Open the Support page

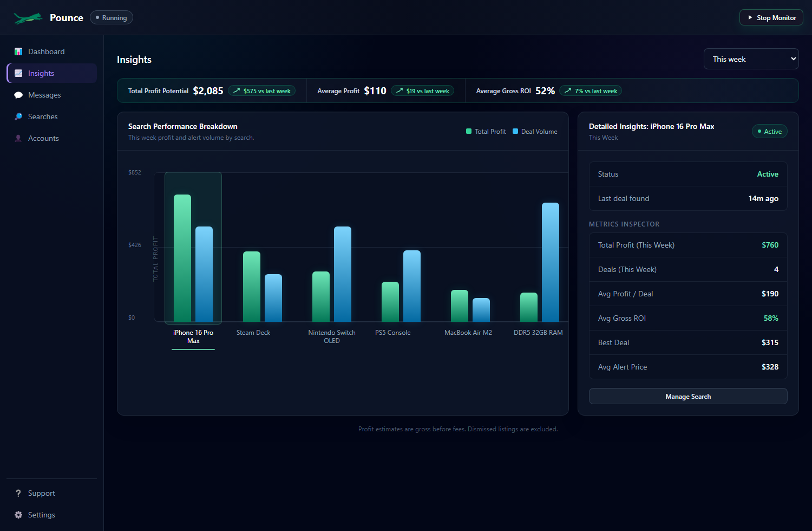[x=52, y=493]
